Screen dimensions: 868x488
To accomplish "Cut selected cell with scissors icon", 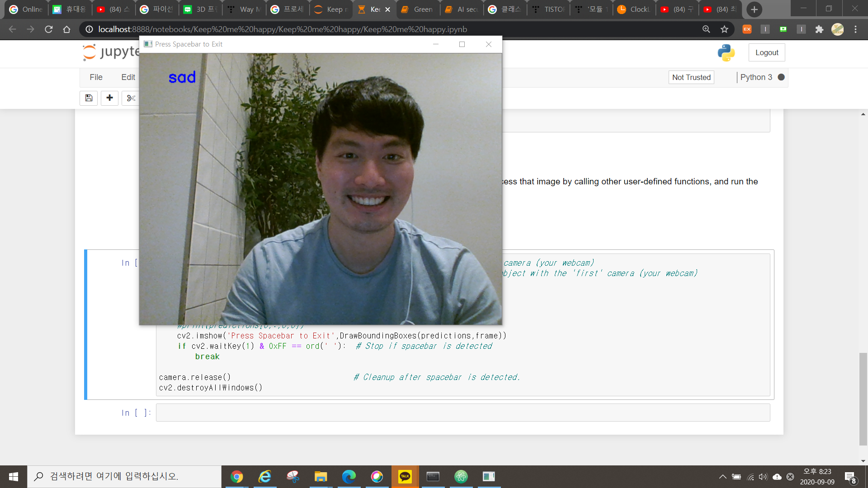I will tap(131, 98).
